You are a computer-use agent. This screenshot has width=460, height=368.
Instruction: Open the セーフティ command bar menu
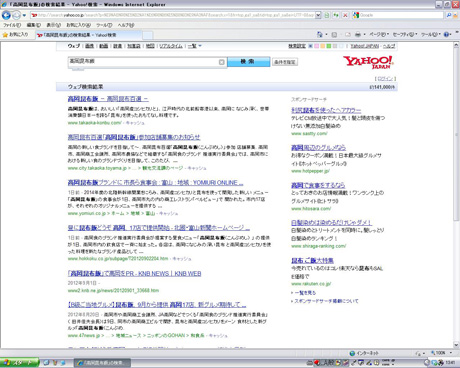click(x=405, y=34)
